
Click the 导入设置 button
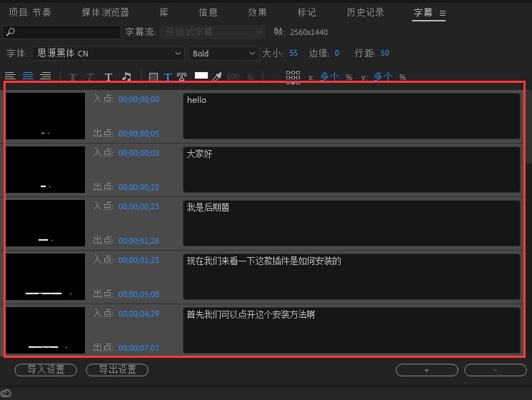tap(46, 370)
